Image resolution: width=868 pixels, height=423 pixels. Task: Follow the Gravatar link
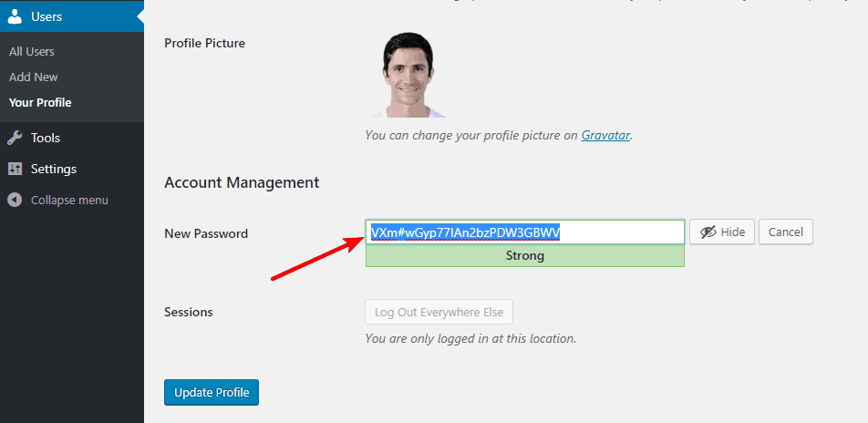pyautogui.click(x=605, y=135)
